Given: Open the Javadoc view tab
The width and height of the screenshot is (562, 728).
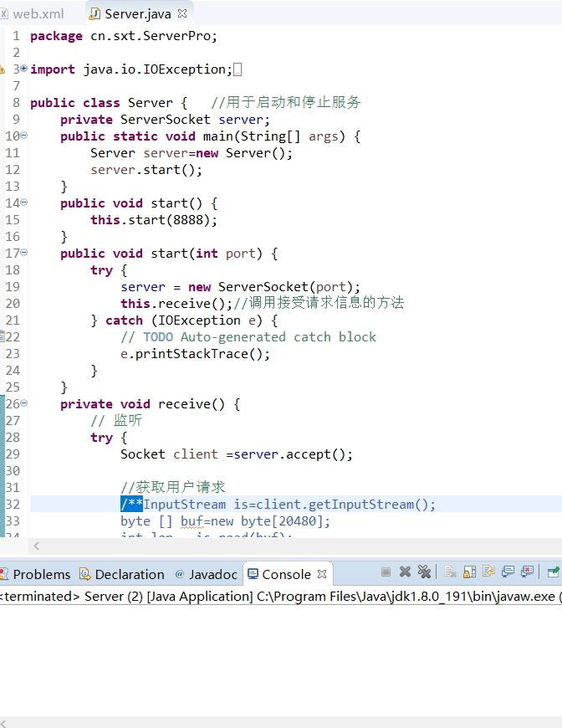Looking at the screenshot, I should pos(206,574).
